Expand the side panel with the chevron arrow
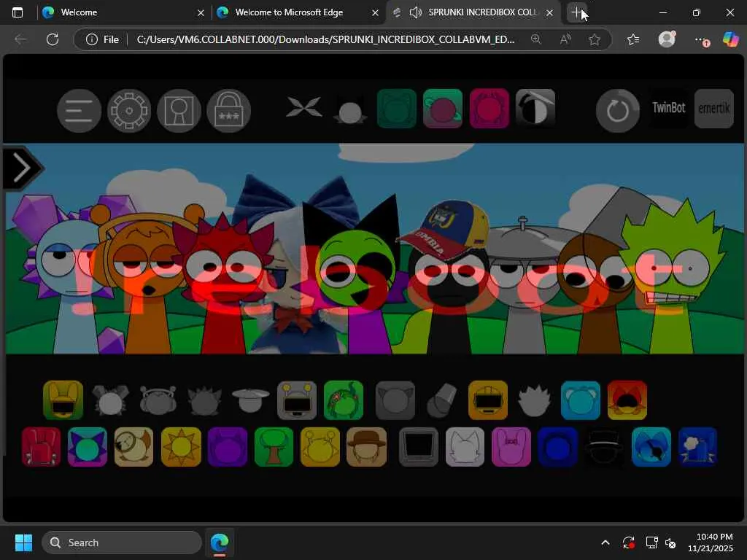This screenshot has width=747, height=560. click(x=23, y=168)
